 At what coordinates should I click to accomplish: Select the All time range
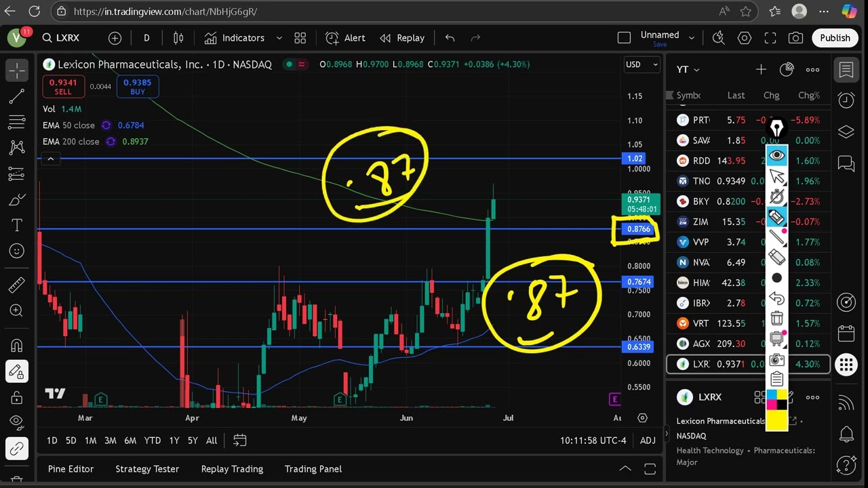[x=212, y=441]
